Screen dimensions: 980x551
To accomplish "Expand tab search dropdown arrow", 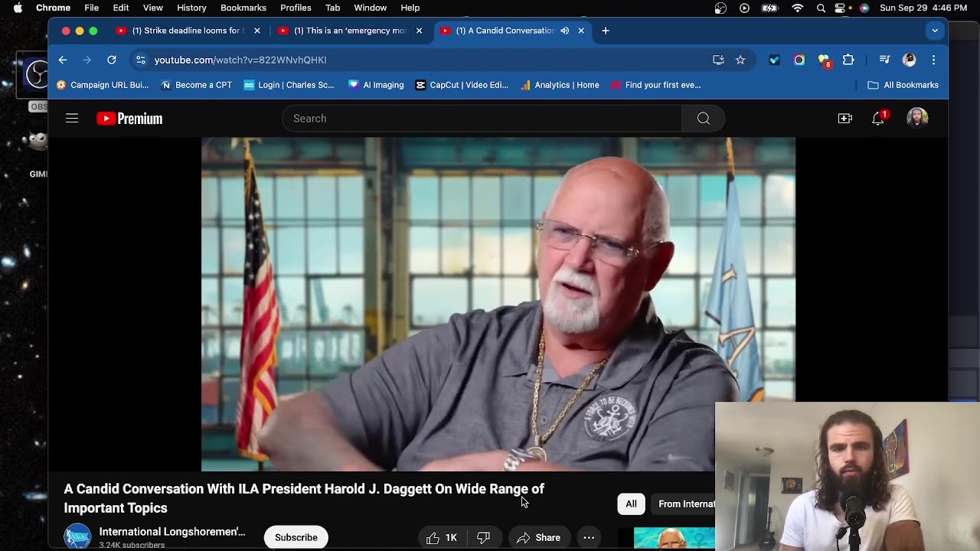I will click(x=935, y=31).
